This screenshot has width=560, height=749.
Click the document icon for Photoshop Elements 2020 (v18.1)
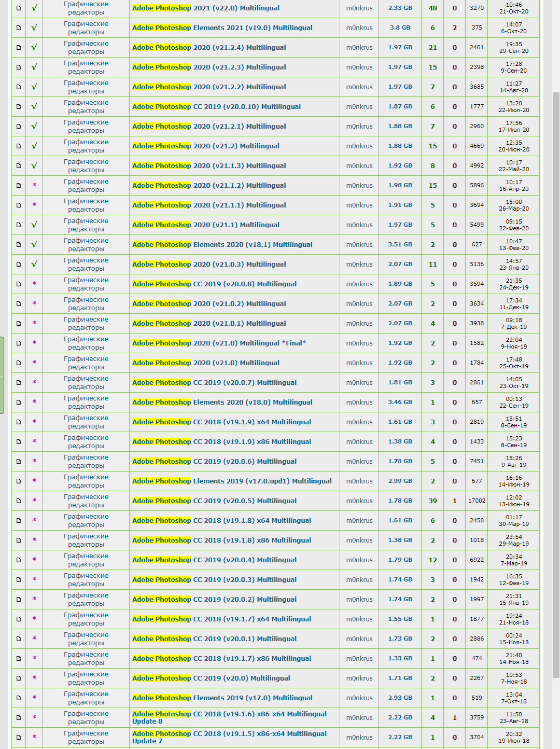[19, 245]
